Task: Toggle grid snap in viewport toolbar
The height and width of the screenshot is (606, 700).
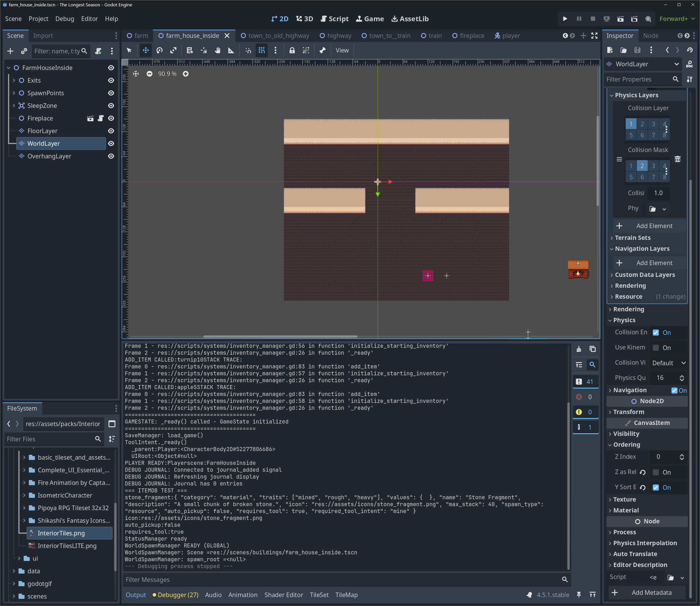Action: (261, 51)
